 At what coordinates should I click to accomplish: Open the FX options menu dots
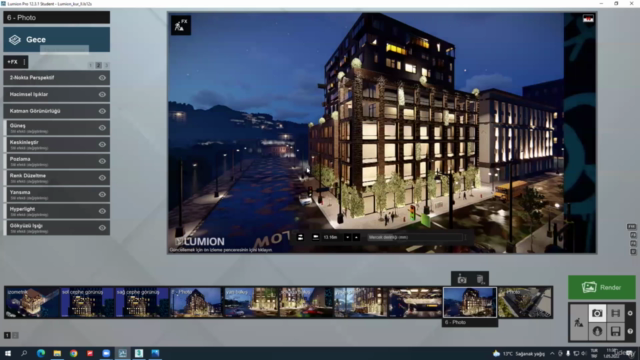24,62
